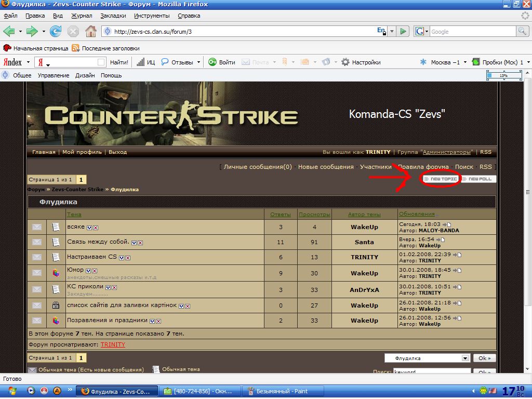Sort topics by the Просмотры column header
Screen dimensions: 532x399
[314, 215]
